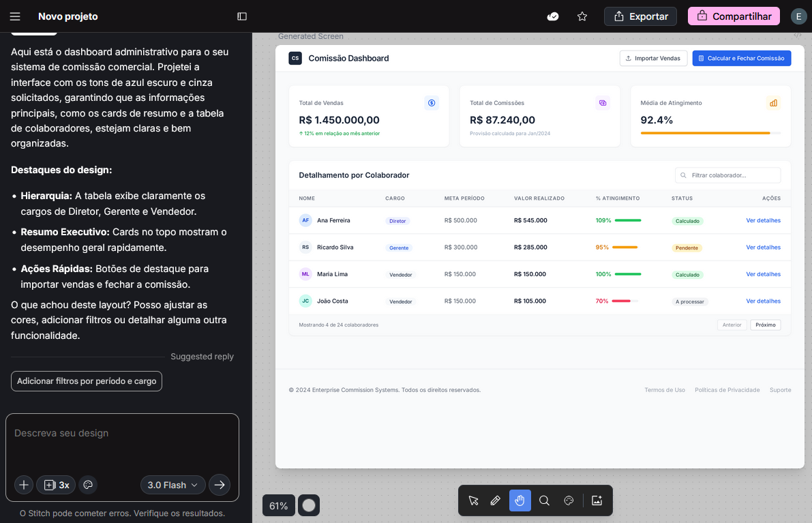Click the RS avatar for Ricardo Silva

point(305,247)
